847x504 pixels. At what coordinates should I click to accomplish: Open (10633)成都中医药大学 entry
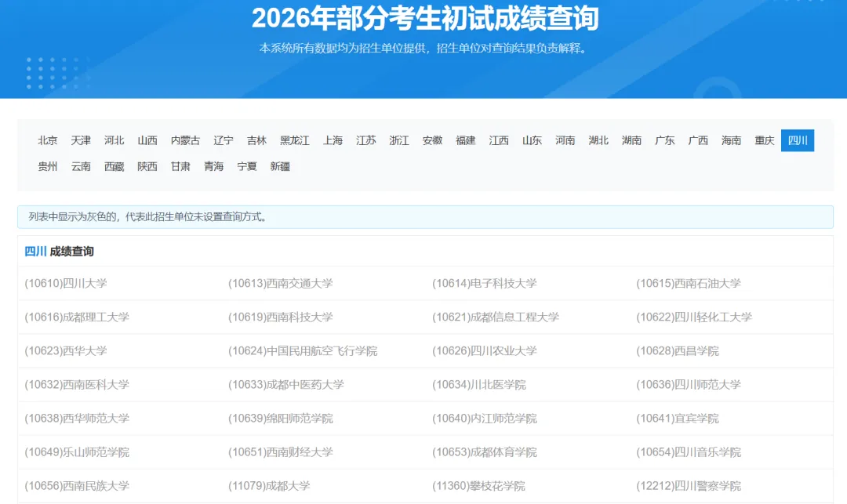(286, 384)
